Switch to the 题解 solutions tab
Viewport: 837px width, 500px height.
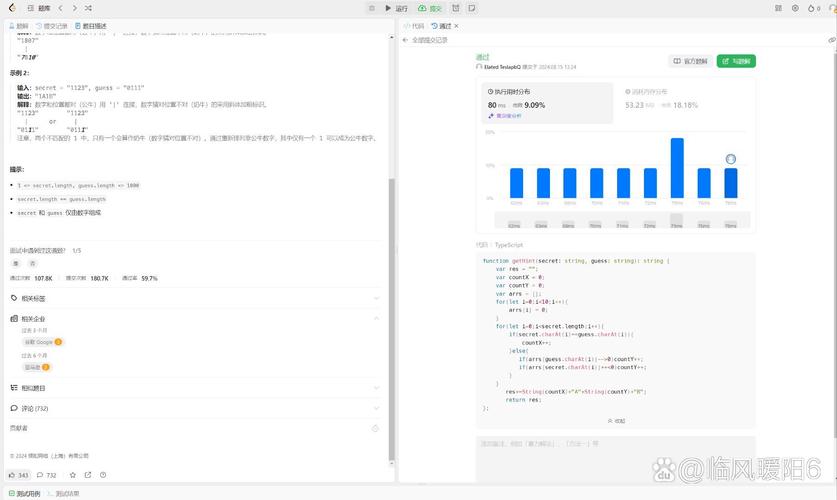pyautogui.click(x=19, y=26)
